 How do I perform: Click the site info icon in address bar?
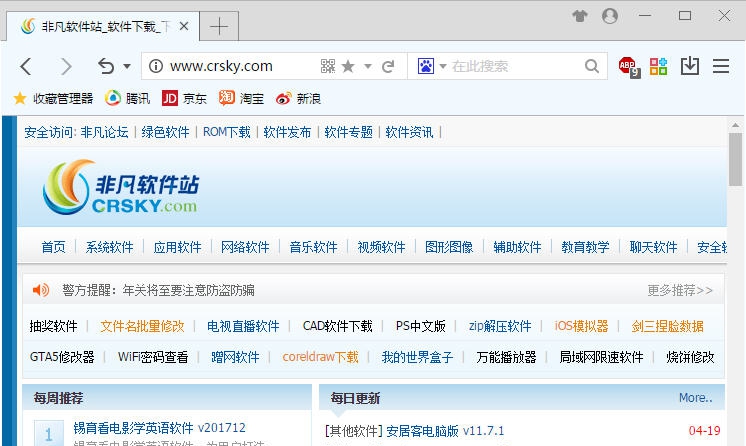point(156,66)
